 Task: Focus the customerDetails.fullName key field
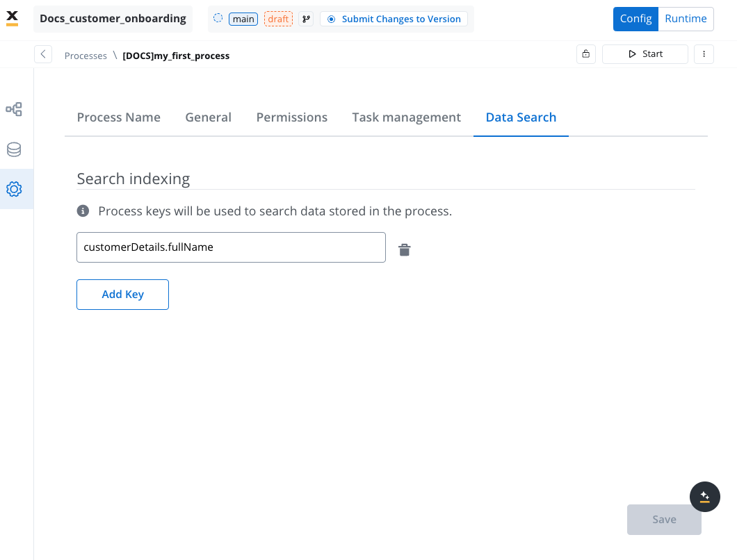point(231,247)
